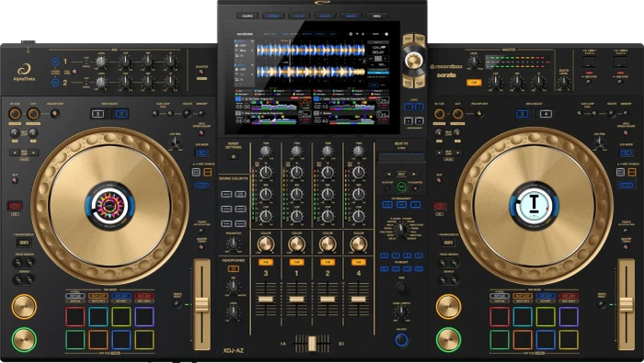Click the green Beat FX TAP button

[x=401, y=187]
